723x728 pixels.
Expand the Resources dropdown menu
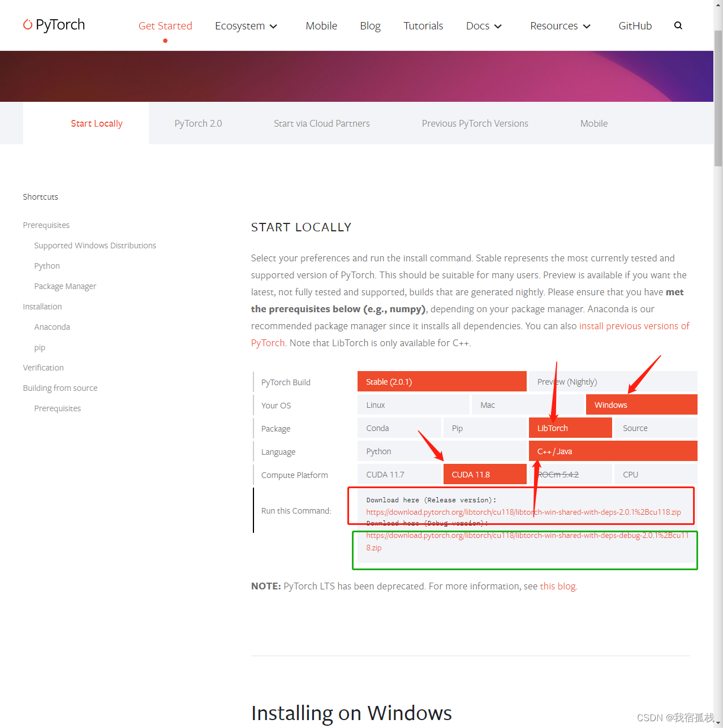560,26
